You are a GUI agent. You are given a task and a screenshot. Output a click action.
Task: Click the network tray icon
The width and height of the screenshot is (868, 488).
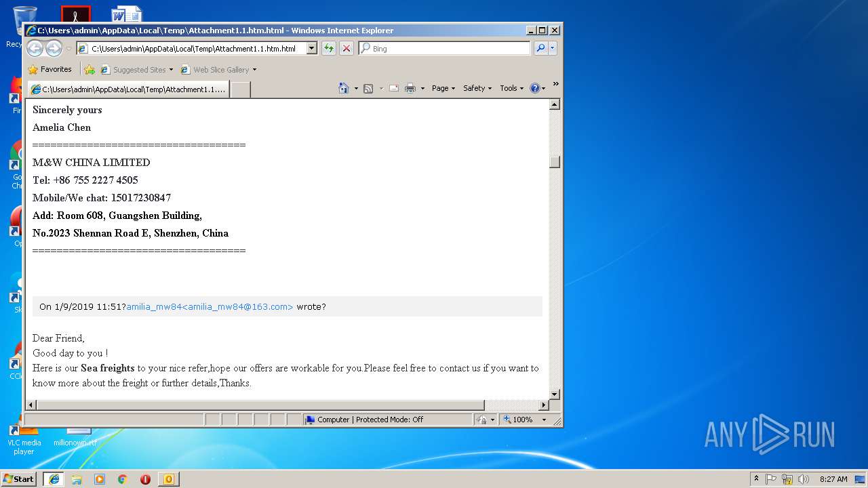click(x=787, y=479)
